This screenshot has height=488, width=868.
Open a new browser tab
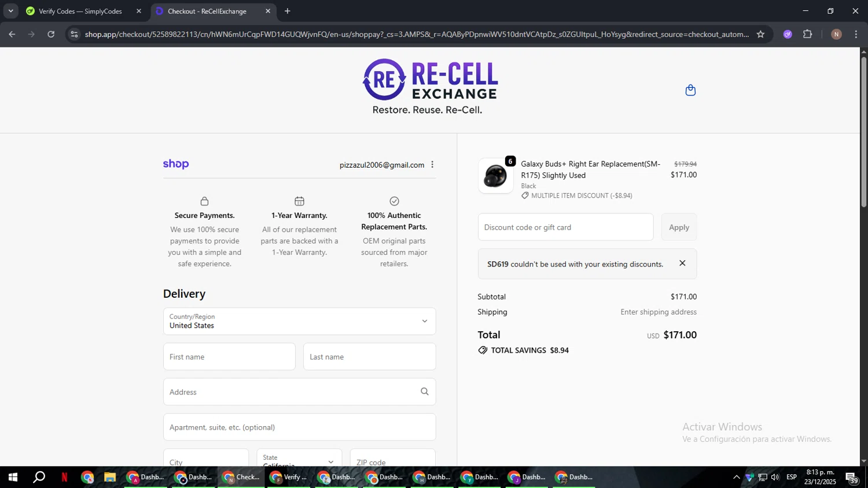point(288,11)
